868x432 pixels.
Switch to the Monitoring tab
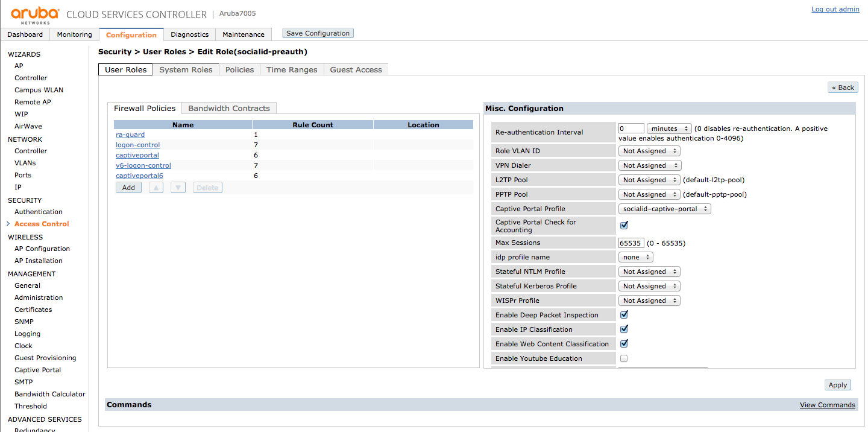(x=75, y=34)
